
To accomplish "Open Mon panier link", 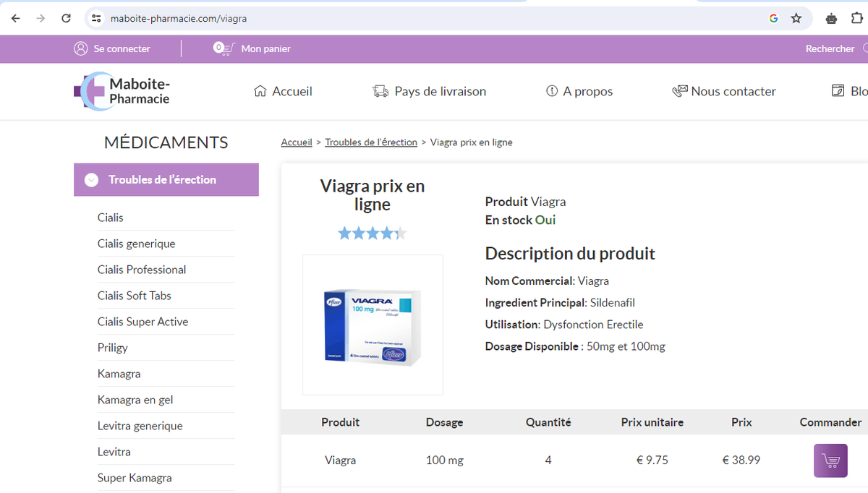I will (265, 48).
